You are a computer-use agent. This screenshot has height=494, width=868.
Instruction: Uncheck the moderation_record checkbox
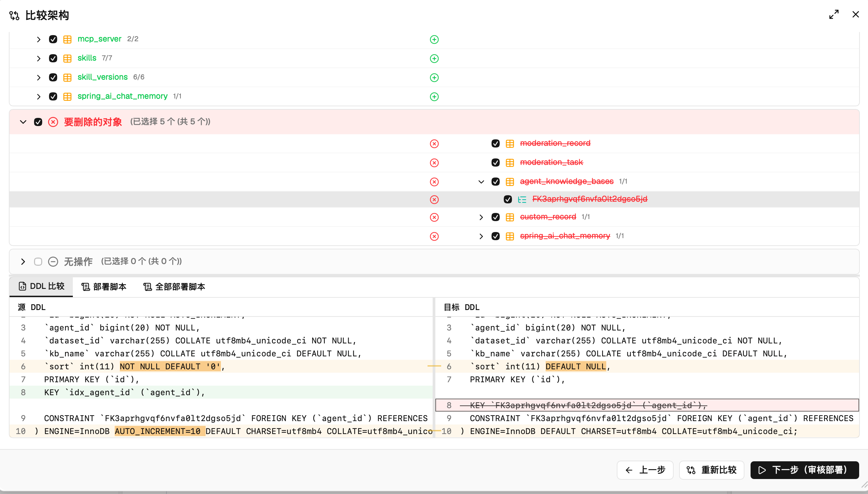tap(496, 143)
